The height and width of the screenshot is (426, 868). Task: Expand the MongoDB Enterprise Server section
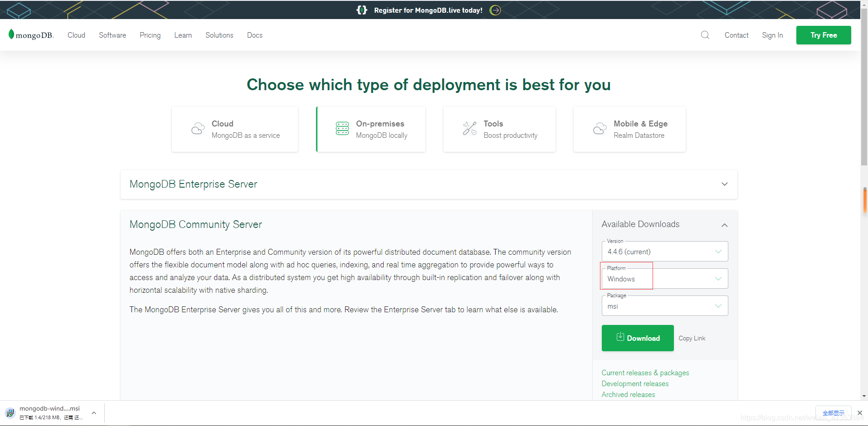click(725, 184)
